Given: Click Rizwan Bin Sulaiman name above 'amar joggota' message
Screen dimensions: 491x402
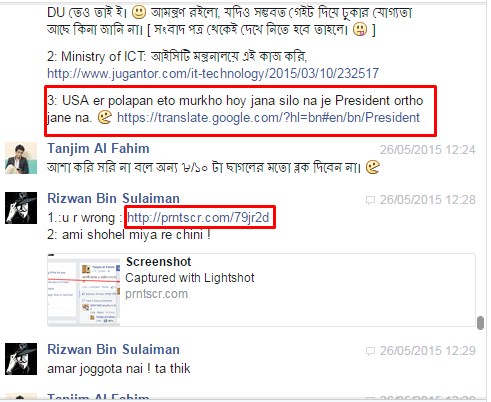Looking at the screenshot, I should pyautogui.click(x=113, y=349).
